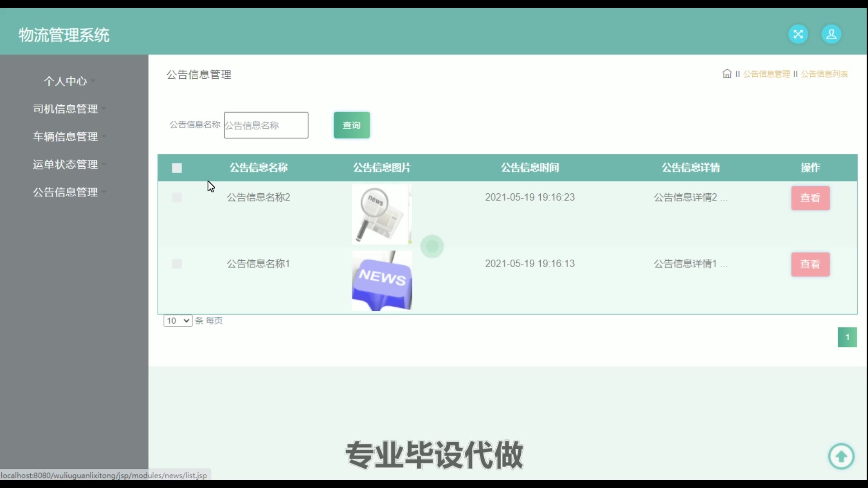
Task: Open the magnifier newspaper thumbnail image
Action: (382, 214)
